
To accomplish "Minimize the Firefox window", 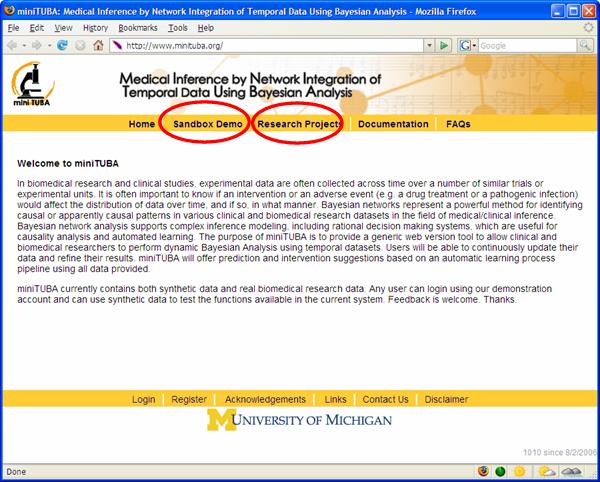I will (x=558, y=11).
